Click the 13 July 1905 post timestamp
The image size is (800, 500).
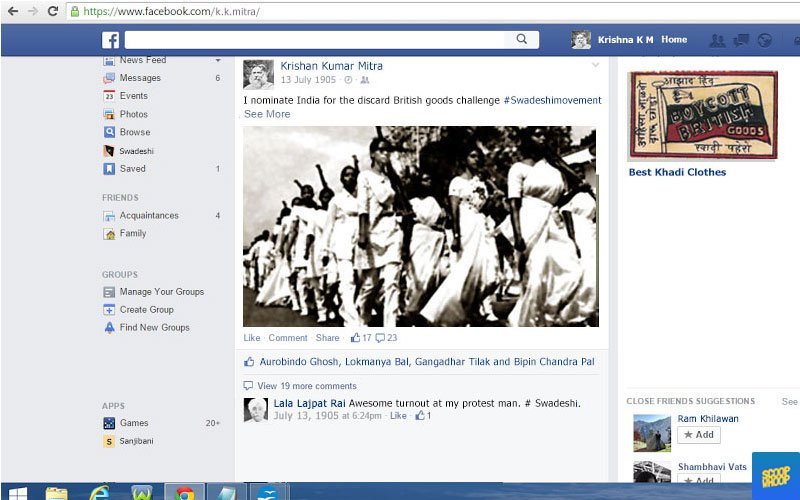coord(308,80)
